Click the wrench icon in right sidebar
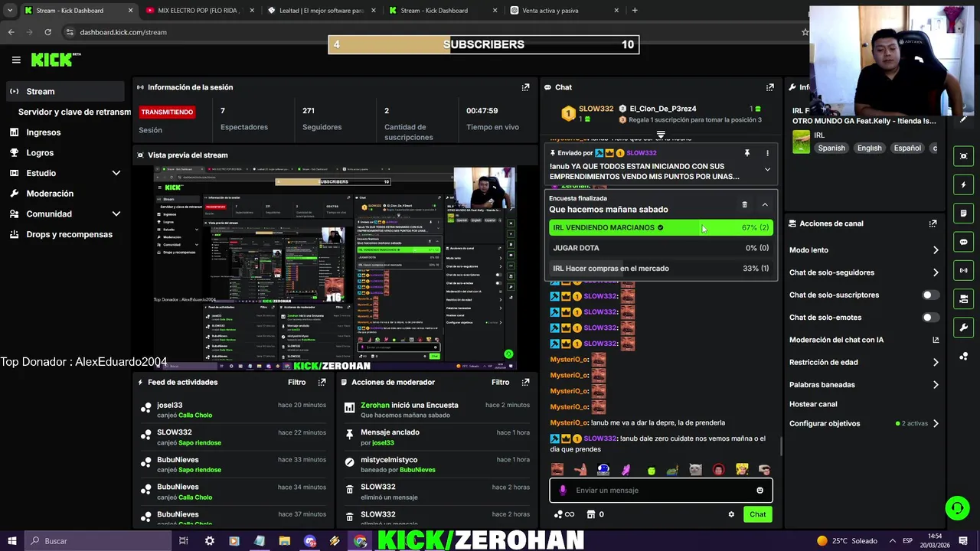Viewport: 980px width, 551px height. (x=963, y=328)
